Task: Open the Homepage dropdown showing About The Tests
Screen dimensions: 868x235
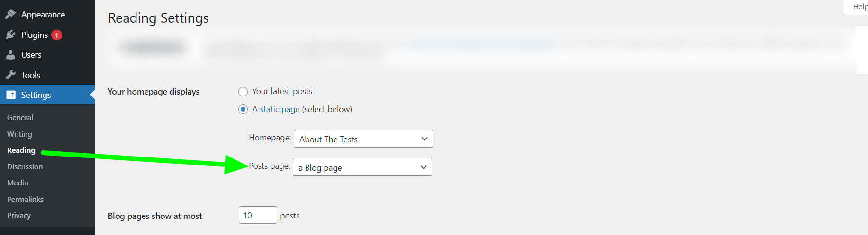Action: 363,139
